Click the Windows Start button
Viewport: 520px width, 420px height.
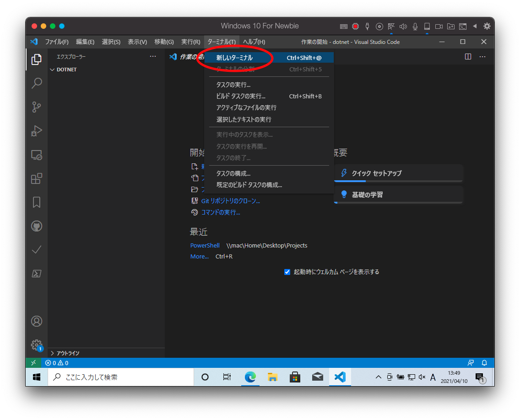click(37, 377)
